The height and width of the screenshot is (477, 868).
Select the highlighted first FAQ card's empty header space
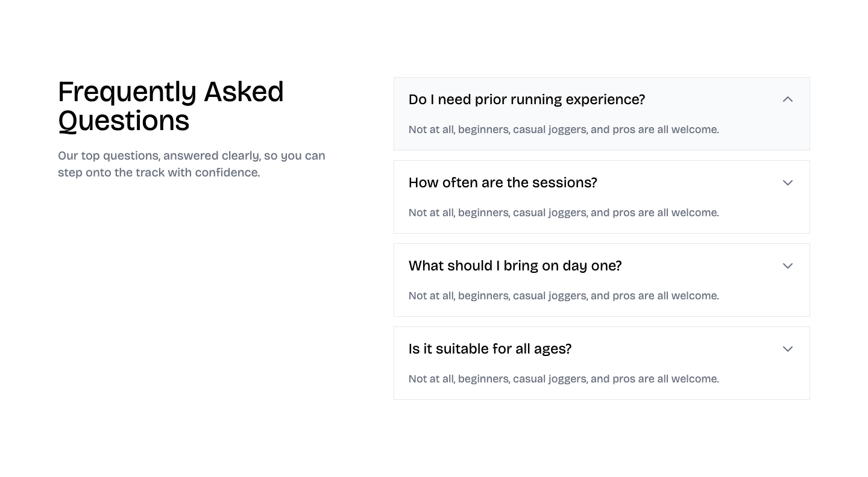click(711, 99)
